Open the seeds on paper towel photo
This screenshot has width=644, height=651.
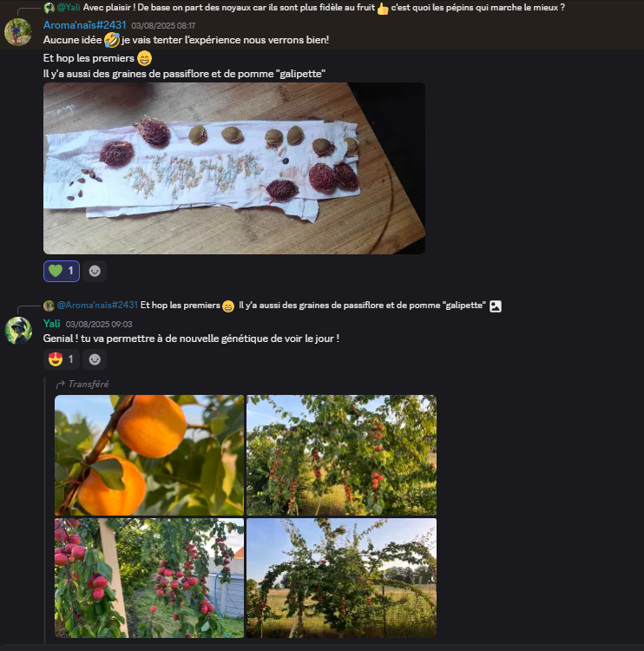click(x=234, y=168)
